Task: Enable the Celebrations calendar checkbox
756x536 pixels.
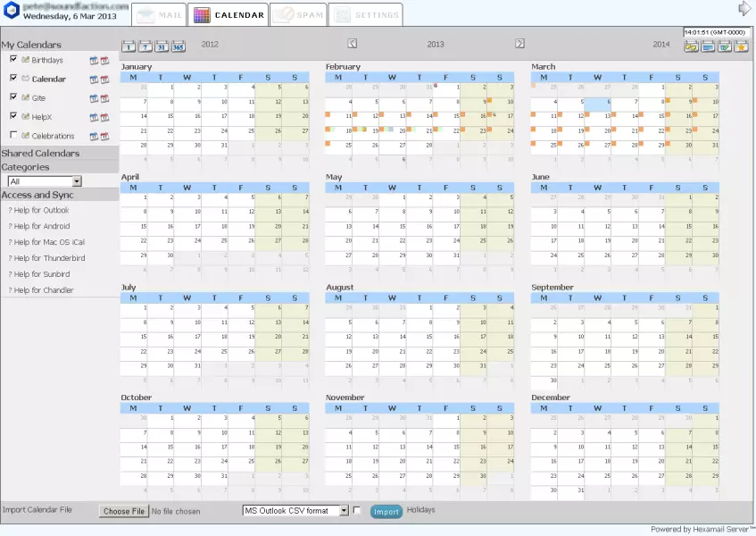Action: click(13, 135)
